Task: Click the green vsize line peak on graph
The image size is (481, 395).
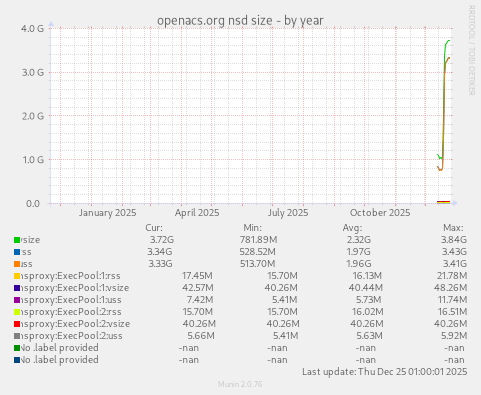Action: (x=448, y=41)
